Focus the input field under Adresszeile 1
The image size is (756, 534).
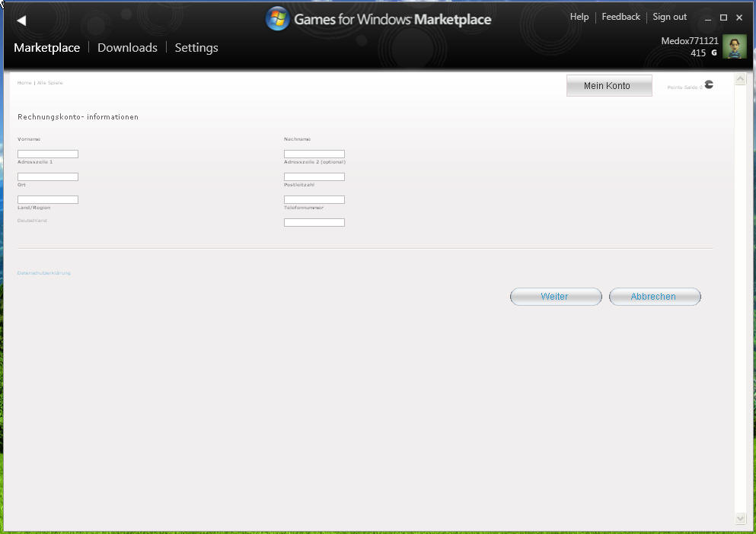[x=48, y=177]
